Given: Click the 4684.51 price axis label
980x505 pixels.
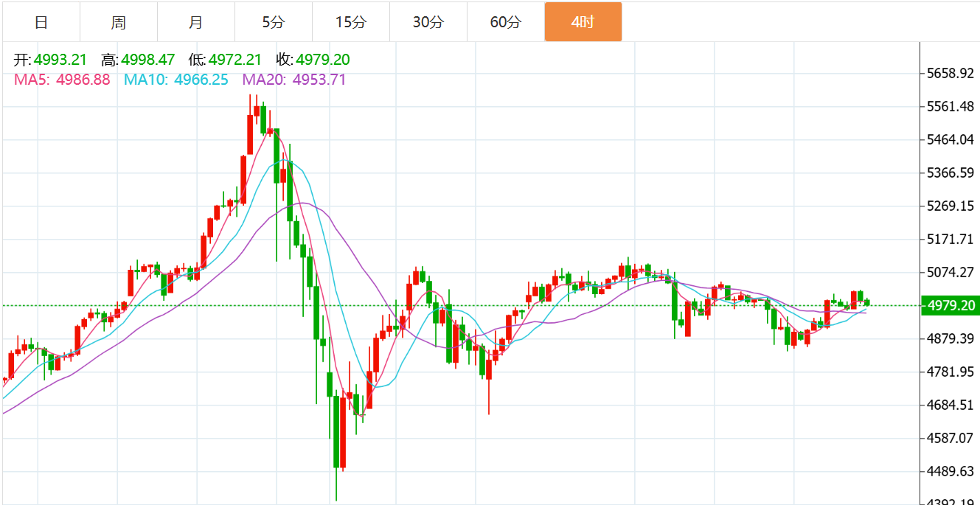Looking at the screenshot, I should click(951, 405).
